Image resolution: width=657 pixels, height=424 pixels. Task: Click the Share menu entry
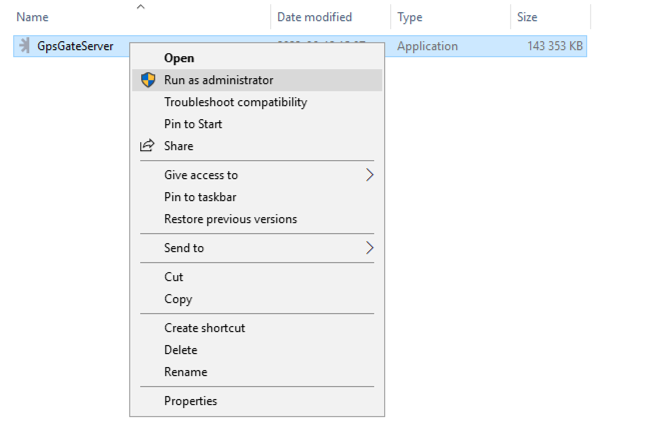257,146
